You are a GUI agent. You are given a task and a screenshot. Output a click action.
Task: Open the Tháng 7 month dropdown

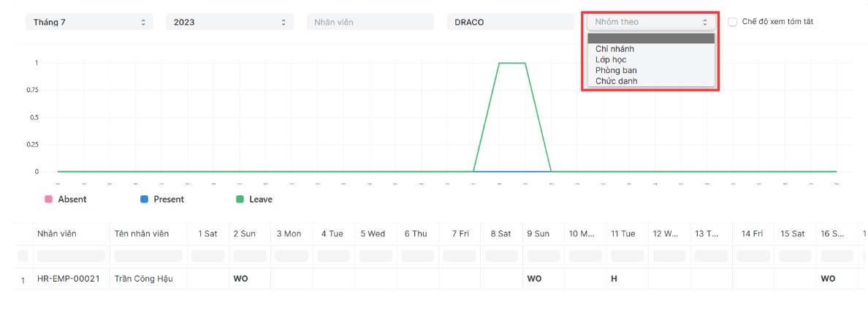point(89,22)
